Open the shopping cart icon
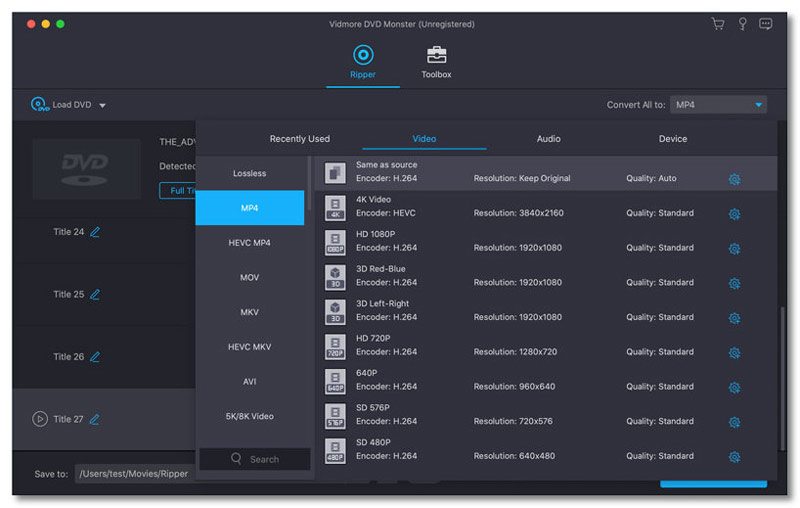 tap(718, 24)
